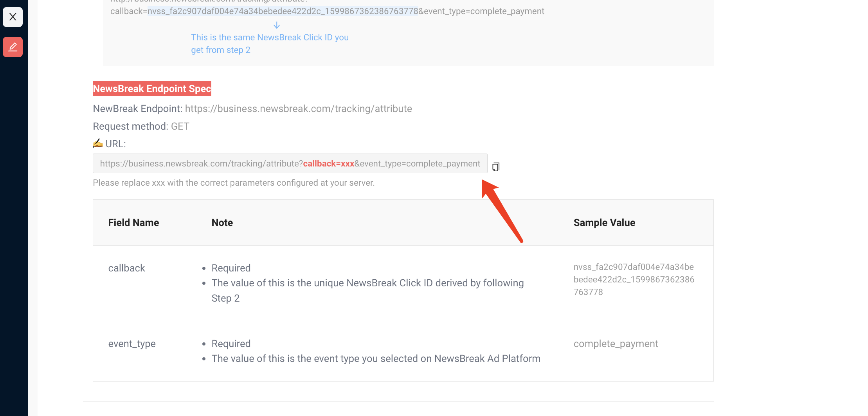Click the complete_payment sample value
Image resolution: width=868 pixels, height=416 pixels.
(616, 344)
